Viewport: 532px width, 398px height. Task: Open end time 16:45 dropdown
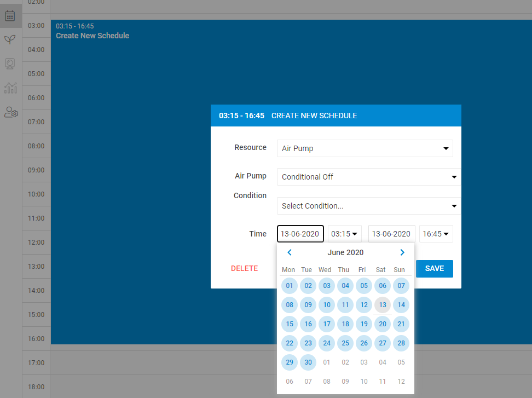point(436,234)
